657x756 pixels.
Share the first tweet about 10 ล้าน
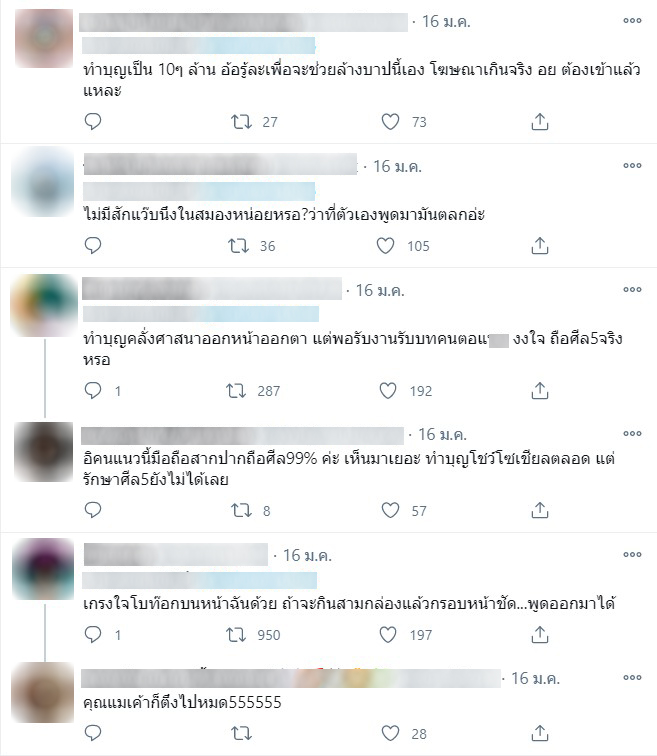pos(539,122)
